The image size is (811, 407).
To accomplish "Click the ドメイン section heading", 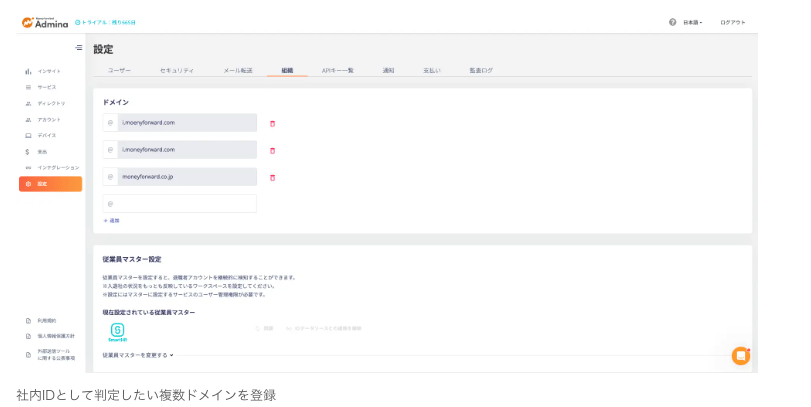I will point(115,102).
